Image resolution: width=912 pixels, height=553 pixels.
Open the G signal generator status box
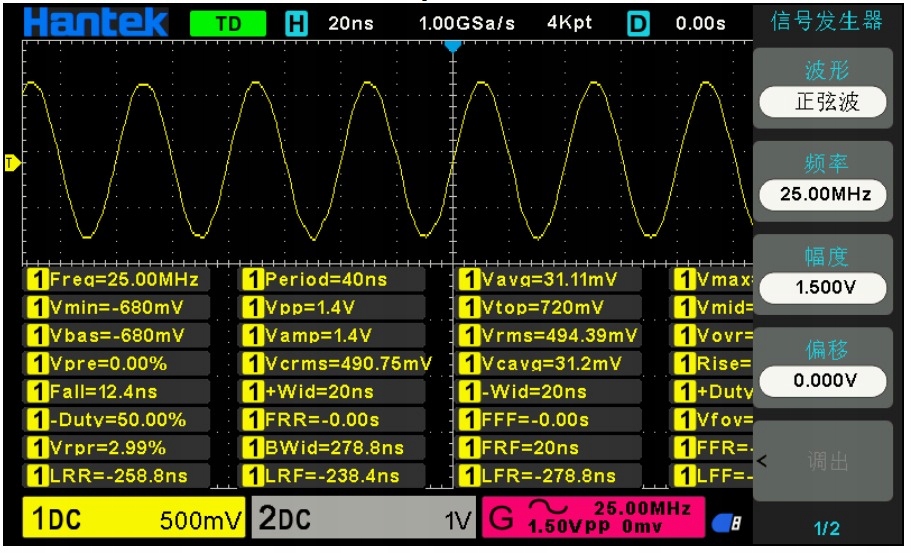(593, 518)
